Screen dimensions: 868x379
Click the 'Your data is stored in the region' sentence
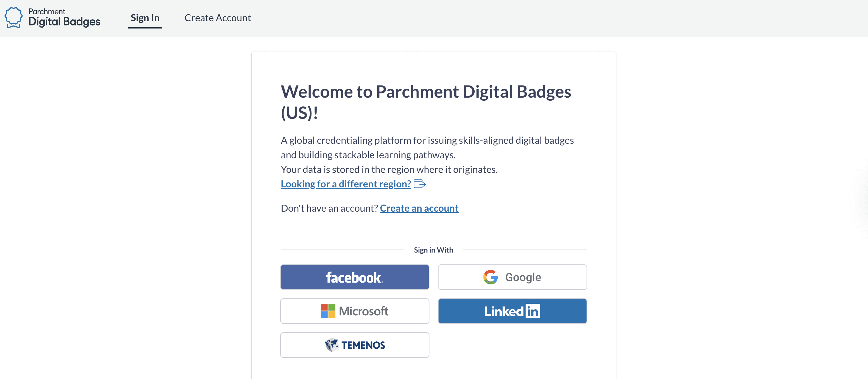(389, 169)
